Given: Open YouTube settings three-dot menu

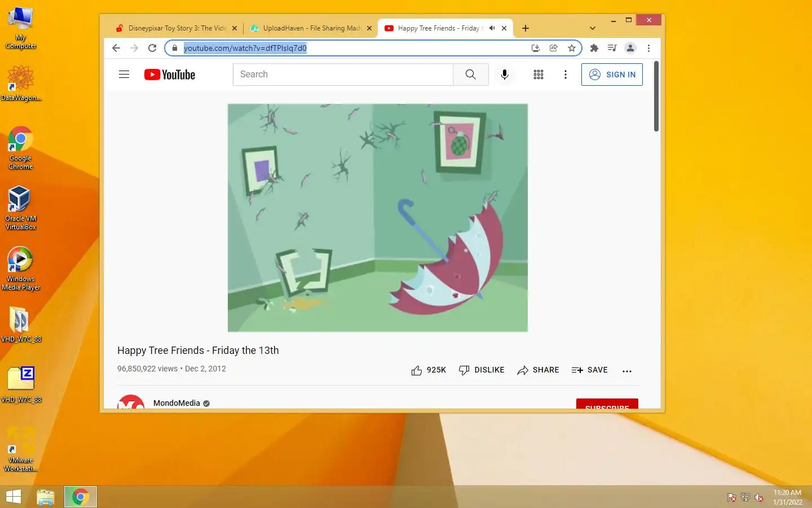Looking at the screenshot, I should click(566, 75).
